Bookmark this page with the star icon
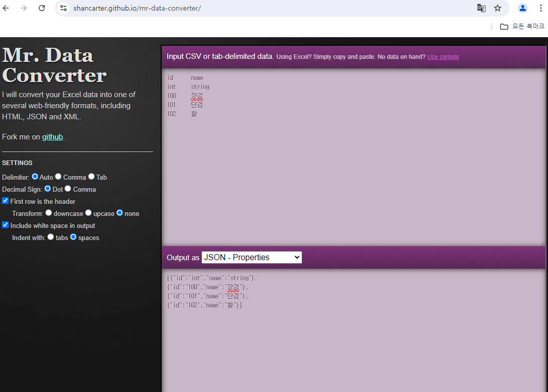 [498, 8]
